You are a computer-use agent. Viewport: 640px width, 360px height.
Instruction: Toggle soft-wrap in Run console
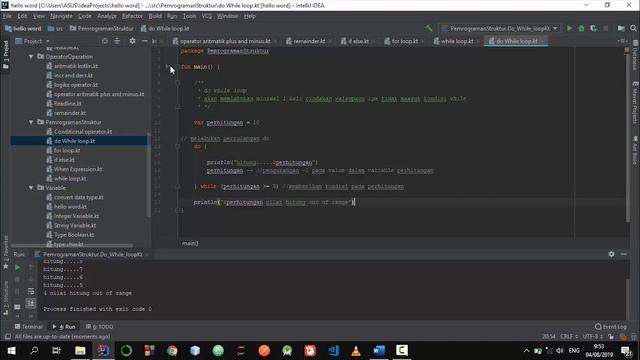pos(31,291)
